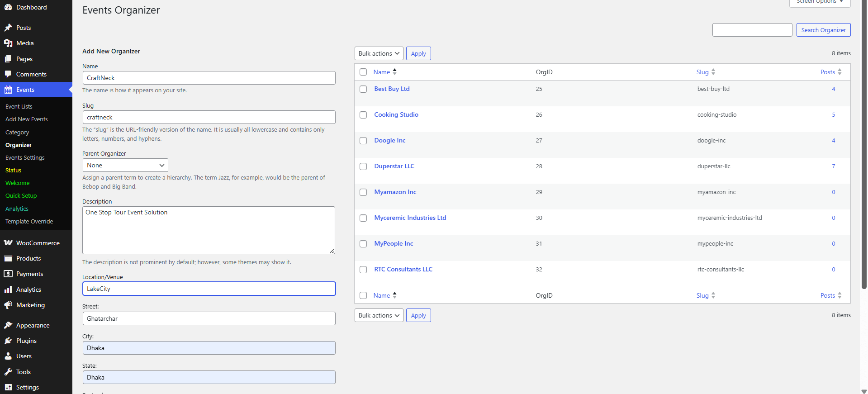Click the Dashboard gauge icon
The image size is (868, 394).
click(x=8, y=7)
